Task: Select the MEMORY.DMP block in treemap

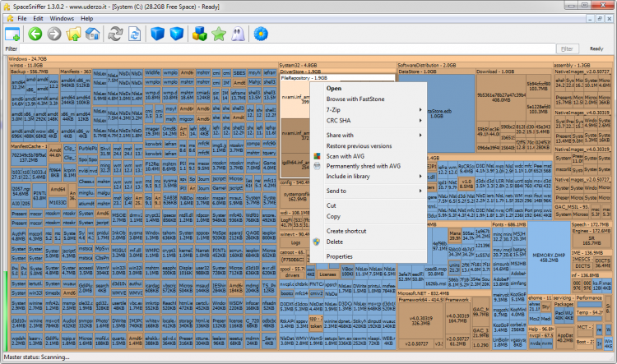Action: pos(549,256)
